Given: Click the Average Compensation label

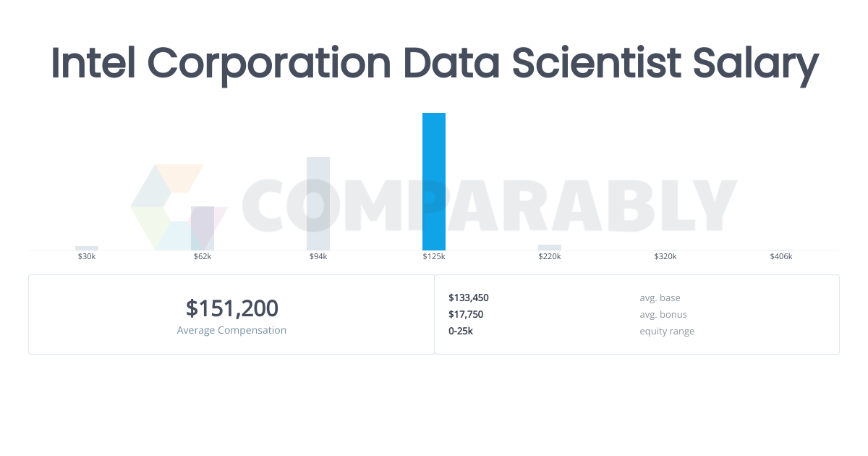Looking at the screenshot, I should 231,331.
